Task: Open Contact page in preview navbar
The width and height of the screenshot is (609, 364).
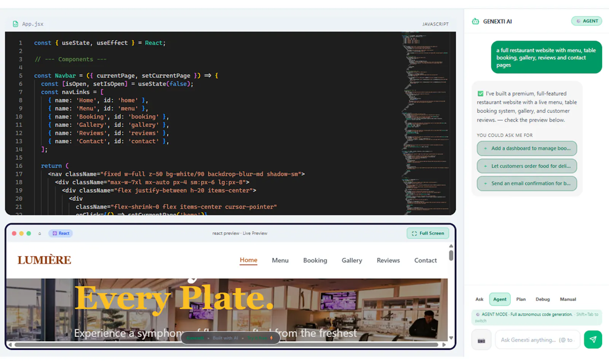Action: pos(426,261)
